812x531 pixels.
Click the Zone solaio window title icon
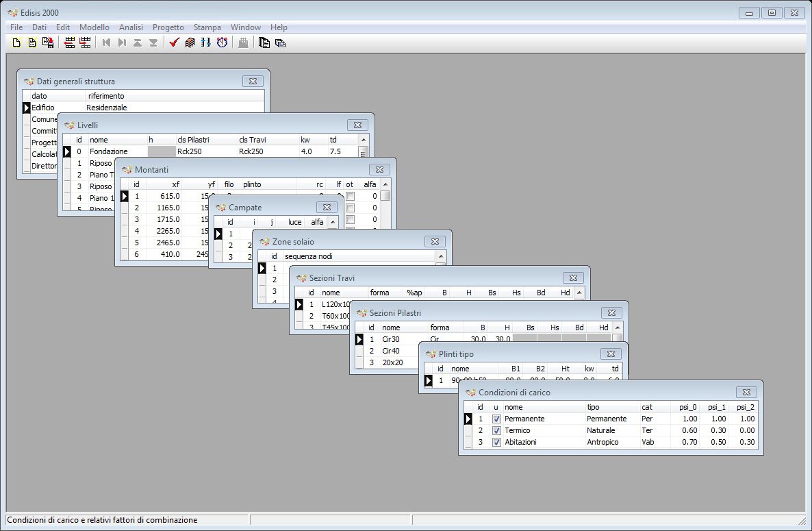[x=264, y=242]
